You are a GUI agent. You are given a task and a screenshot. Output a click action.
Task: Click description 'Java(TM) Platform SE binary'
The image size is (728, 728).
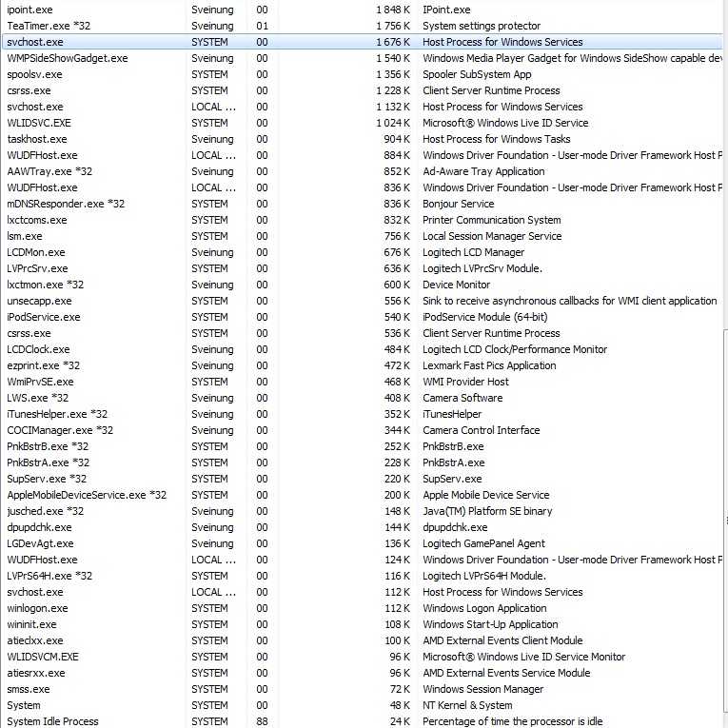tap(487, 512)
